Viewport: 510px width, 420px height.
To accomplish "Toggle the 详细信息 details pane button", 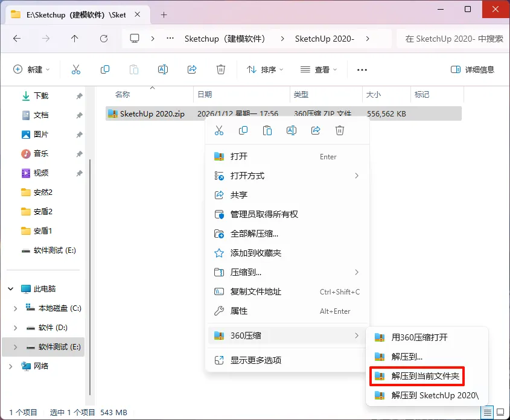I will point(472,69).
